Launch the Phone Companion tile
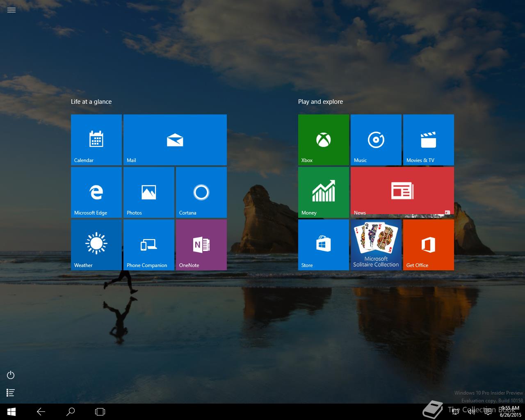The width and height of the screenshot is (525, 420). click(x=149, y=245)
